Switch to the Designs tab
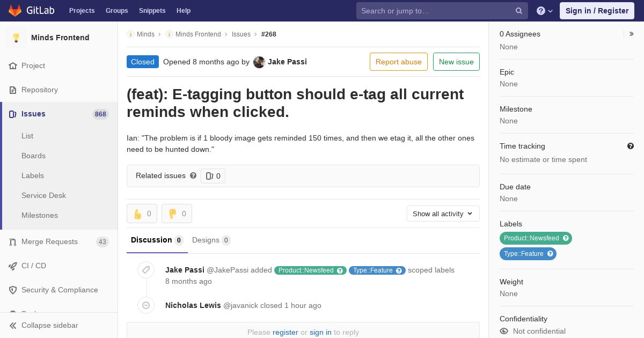Screen dimensions: 644x338 coord(211,240)
